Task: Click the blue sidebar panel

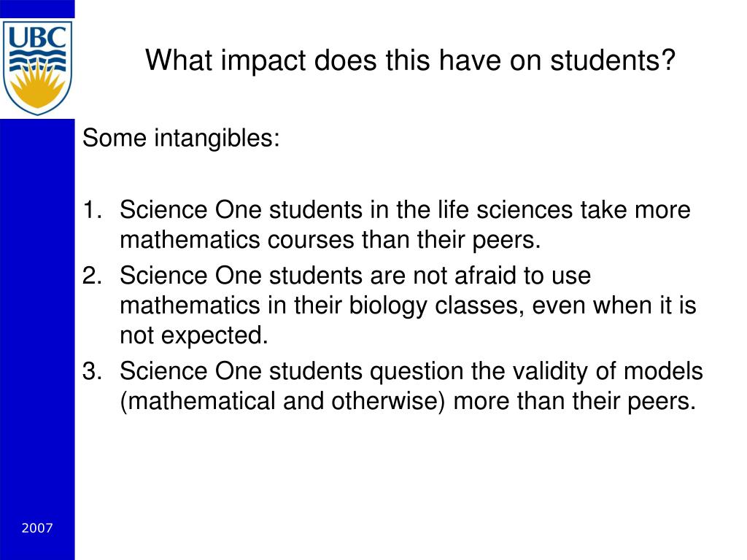Action: (37, 339)
